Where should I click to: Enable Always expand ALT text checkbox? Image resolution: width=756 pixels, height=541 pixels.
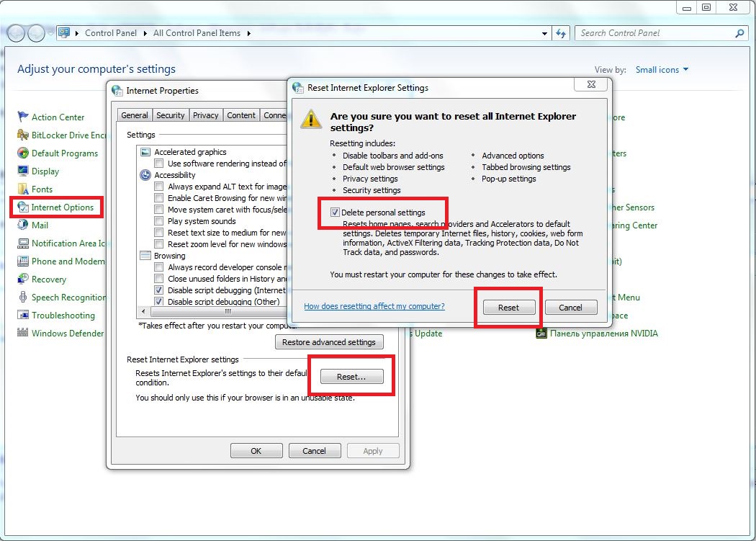158,187
